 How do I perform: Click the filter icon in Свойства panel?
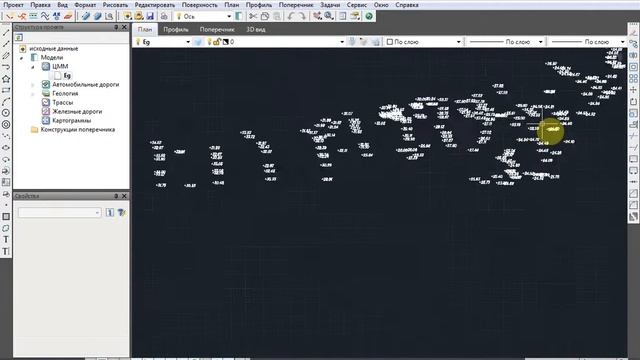(x=121, y=212)
